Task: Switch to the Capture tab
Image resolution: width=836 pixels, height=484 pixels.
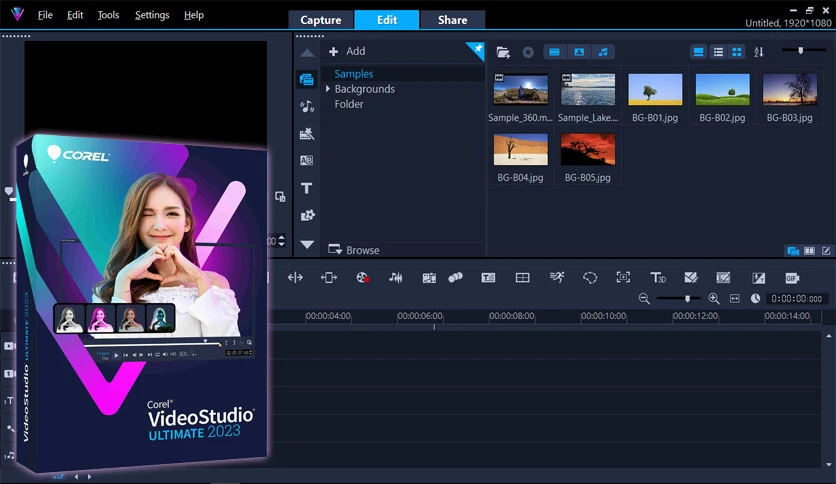Action: pyautogui.click(x=321, y=20)
